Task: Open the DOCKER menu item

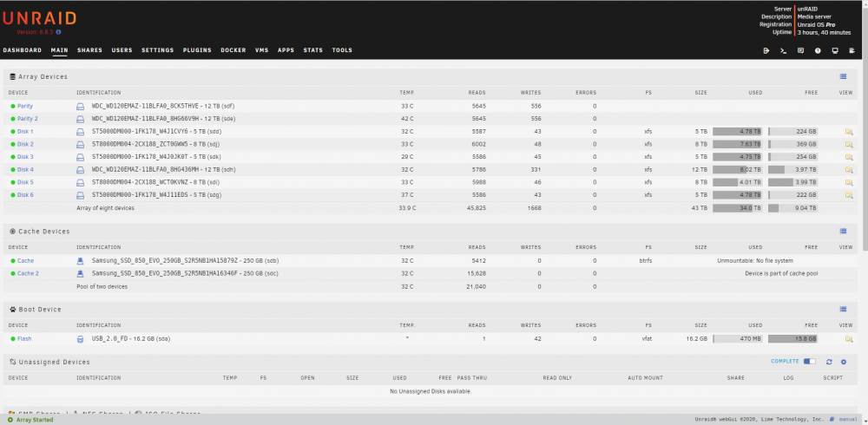Action: pyautogui.click(x=233, y=50)
